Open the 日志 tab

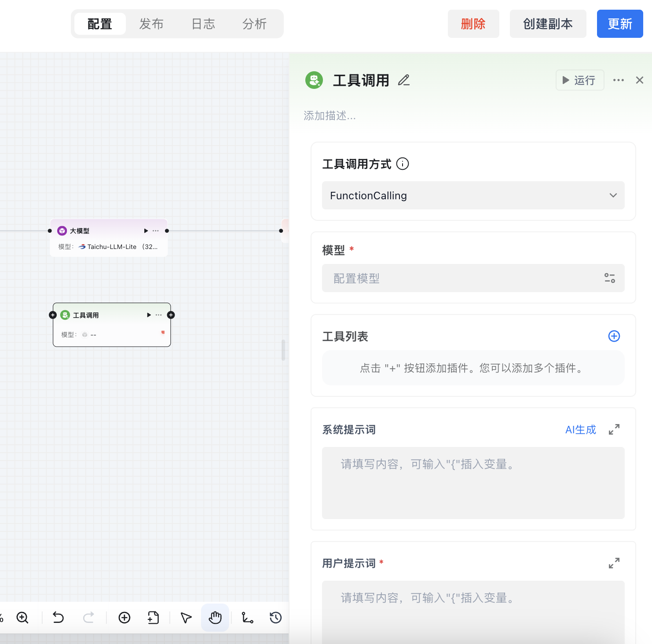pos(202,24)
